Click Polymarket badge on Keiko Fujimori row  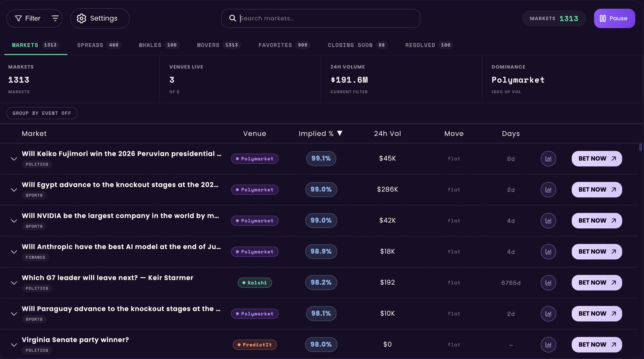[255, 159]
